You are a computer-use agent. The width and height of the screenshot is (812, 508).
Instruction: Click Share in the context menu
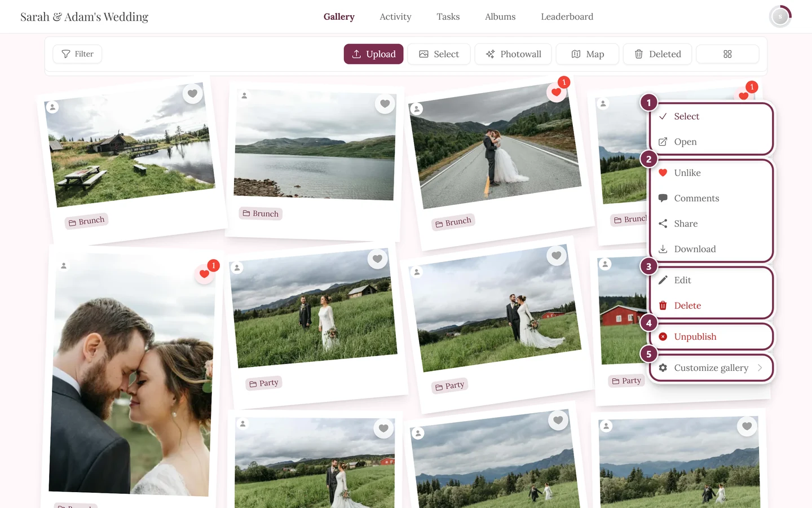(710, 224)
